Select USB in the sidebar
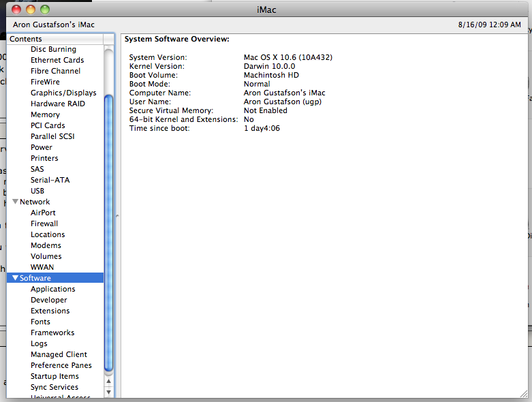This screenshot has height=402, width=532. (x=37, y=191)
